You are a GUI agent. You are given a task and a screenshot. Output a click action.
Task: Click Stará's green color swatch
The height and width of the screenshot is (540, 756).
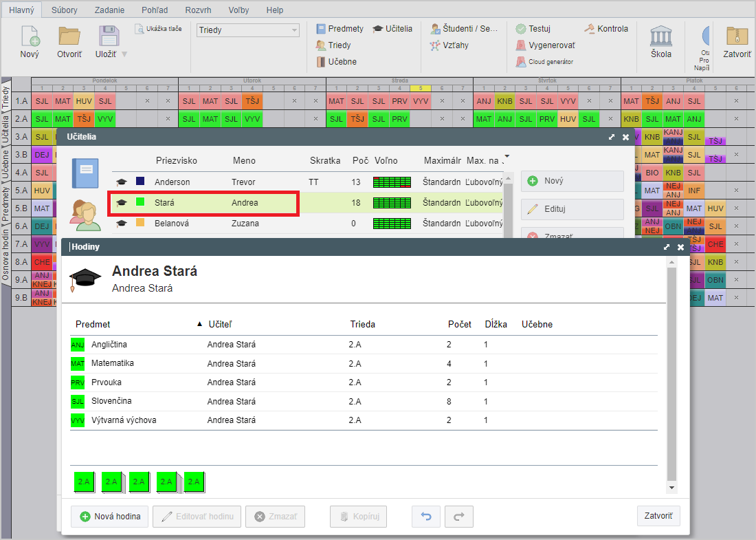(x=140, y=202)
